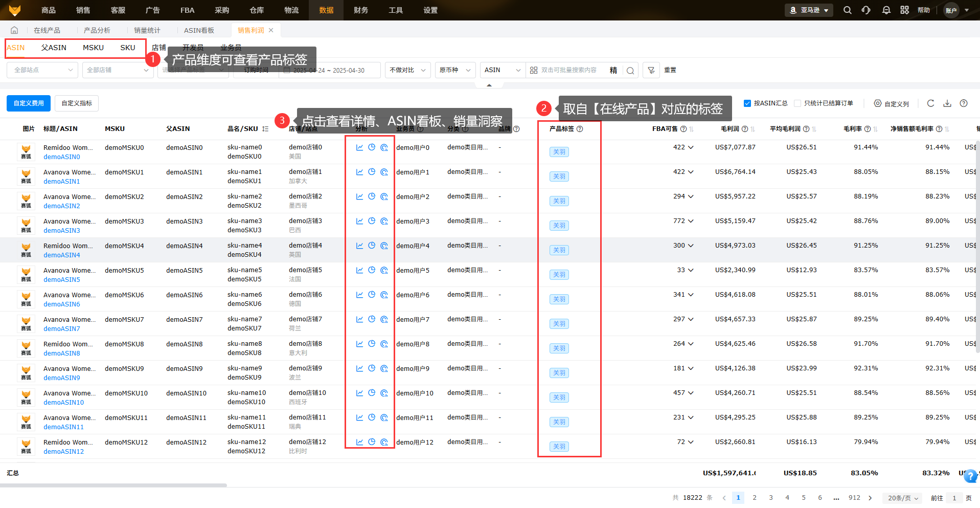
Task: Open the notifications bell
Action: coord(886,10)
